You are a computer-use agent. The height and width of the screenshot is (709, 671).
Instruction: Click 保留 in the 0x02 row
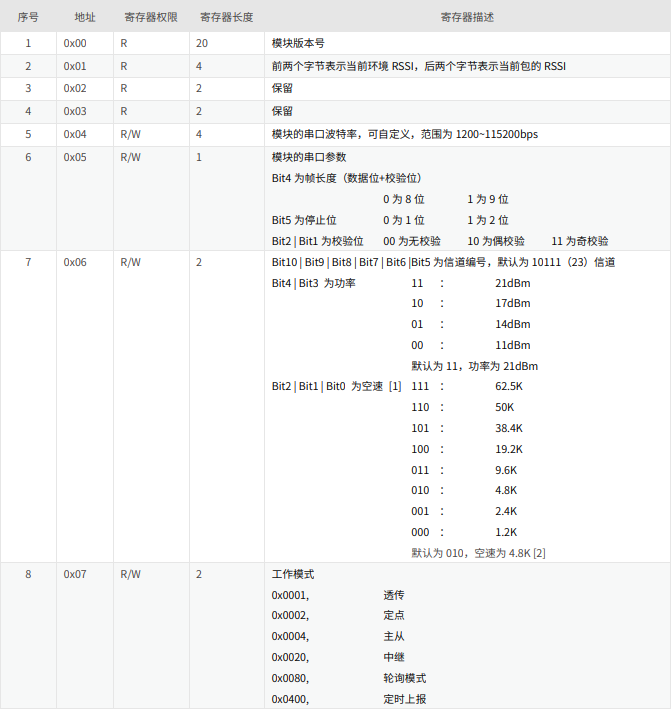click(282, 89)
